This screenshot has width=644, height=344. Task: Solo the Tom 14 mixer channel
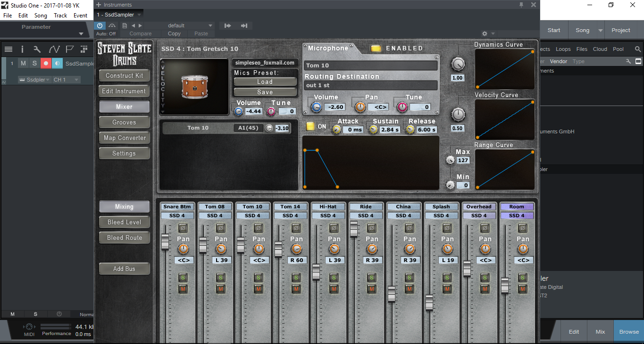point(296,277)
